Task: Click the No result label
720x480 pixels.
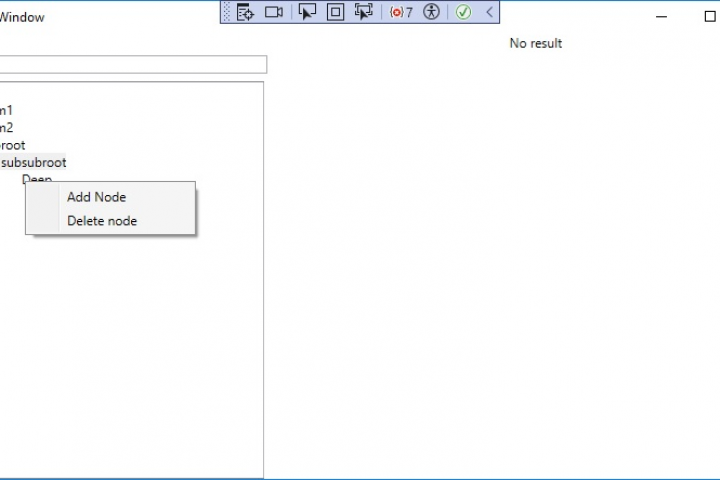Action: pyautogui.click(x=535, y=43)
